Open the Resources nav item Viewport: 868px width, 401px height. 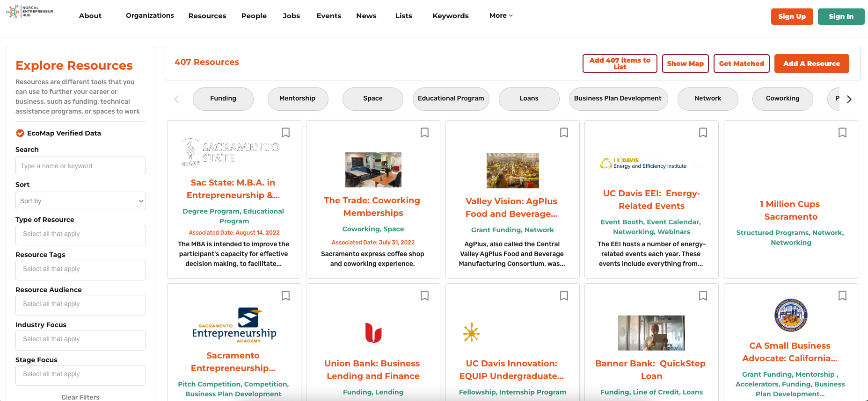(x=207, y=16)
